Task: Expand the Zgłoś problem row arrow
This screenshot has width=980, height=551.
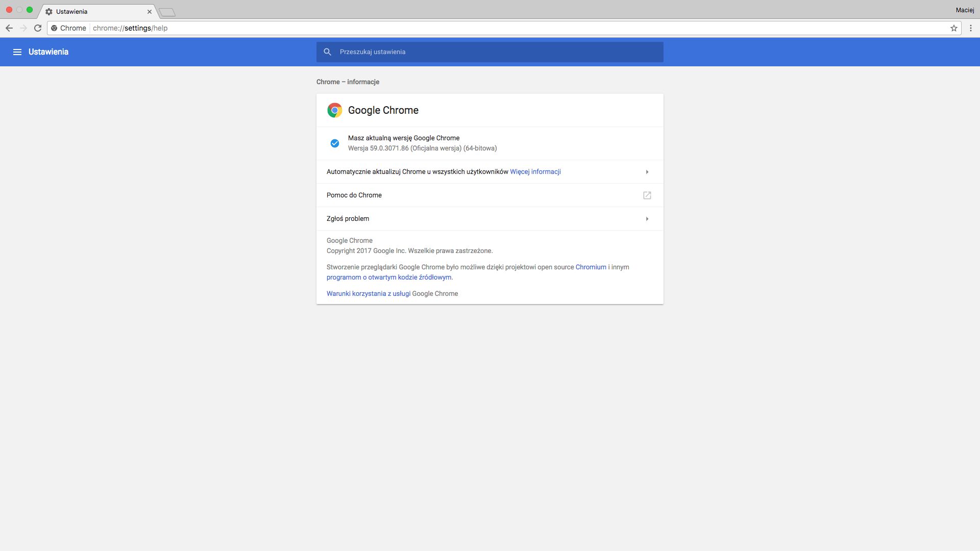Action: (647, 219)
